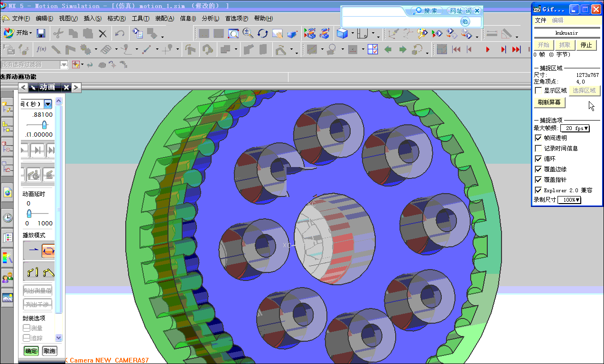
Task: Open the rainbow wand Roles/visualization sidebar icon
Action: (x=7, y=257)
